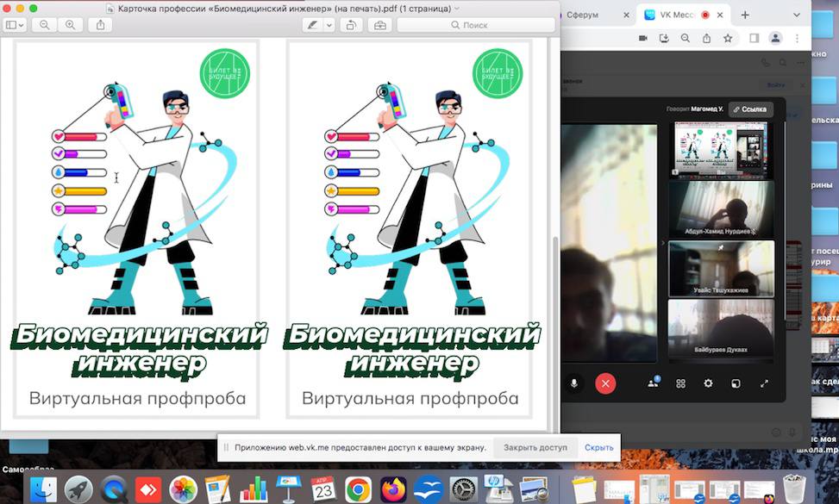The image size is (839, 504).
Task: Switch to the Сферум browser tab
Action: coord(582,15)
